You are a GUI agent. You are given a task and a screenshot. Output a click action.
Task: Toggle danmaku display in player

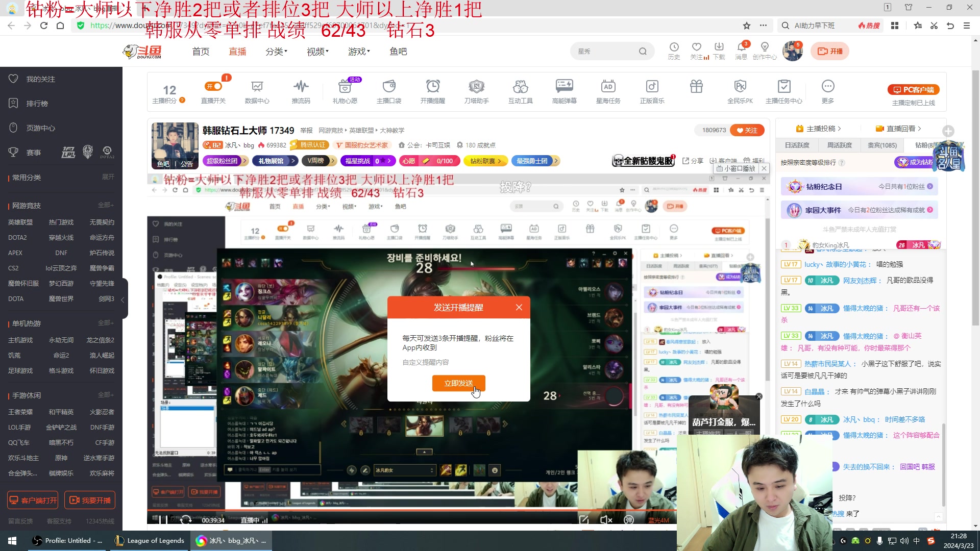tap(629, 519)
